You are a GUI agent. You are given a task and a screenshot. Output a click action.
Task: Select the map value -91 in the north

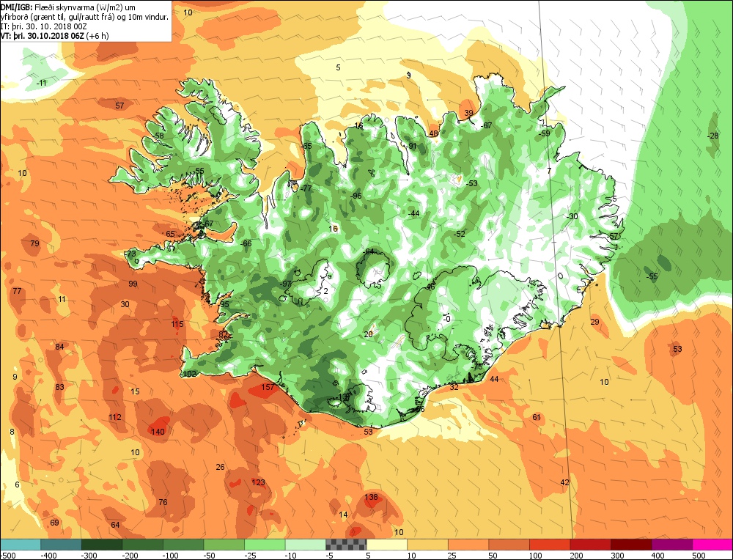(410, 147)
